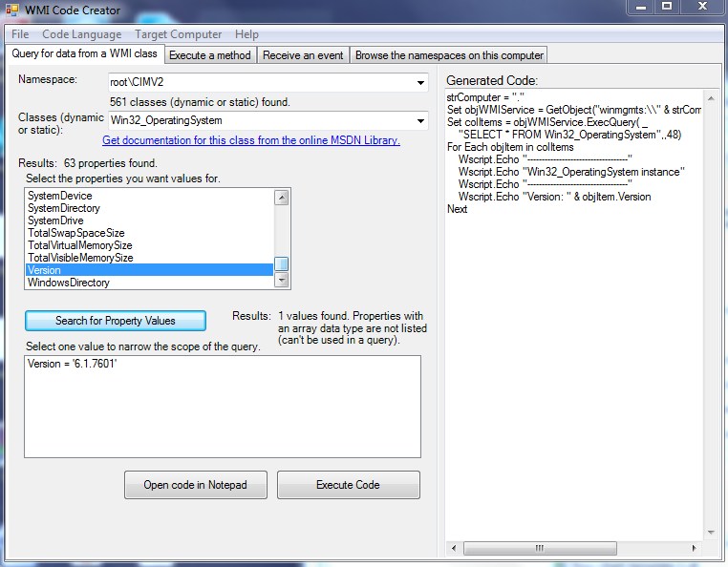Click the Wscript.Echo Version line in code

coord(554,197)
